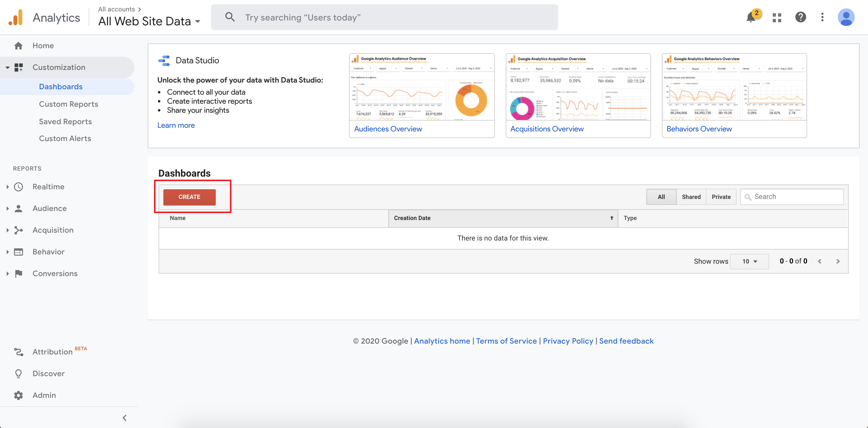This screenshot has width=868, height=428.
Task: Click the Data Studio Learn more link
Action: [x=176, y=125]
